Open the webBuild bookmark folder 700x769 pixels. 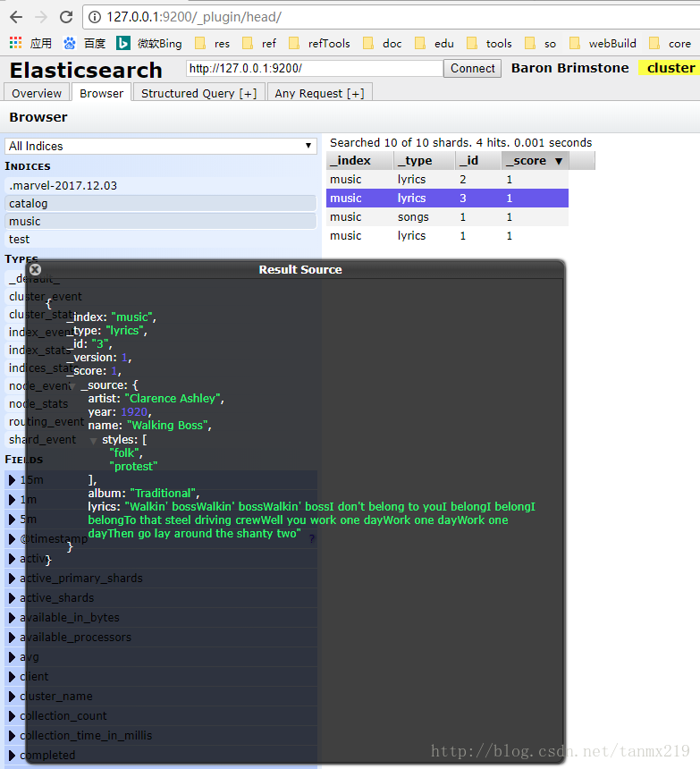tap(603, 43)
